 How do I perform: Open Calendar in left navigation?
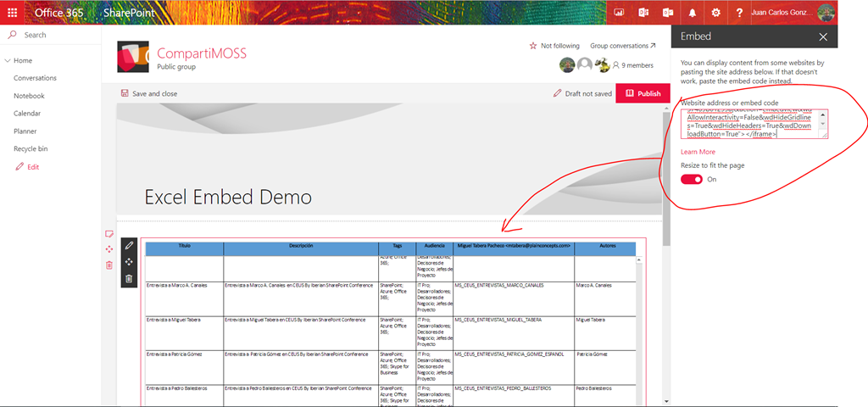click(x=27, y=114)
